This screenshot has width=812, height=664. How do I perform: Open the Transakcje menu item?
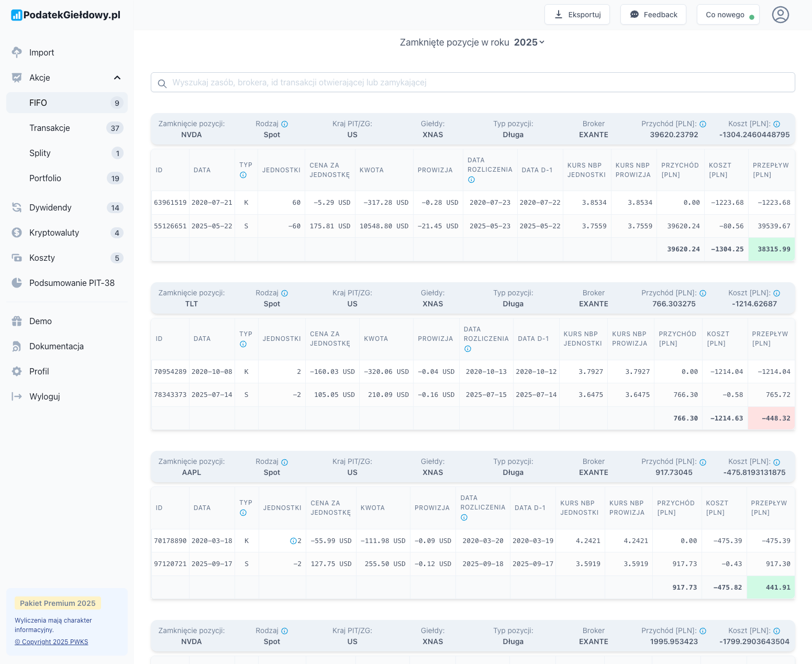coord(50,128)
